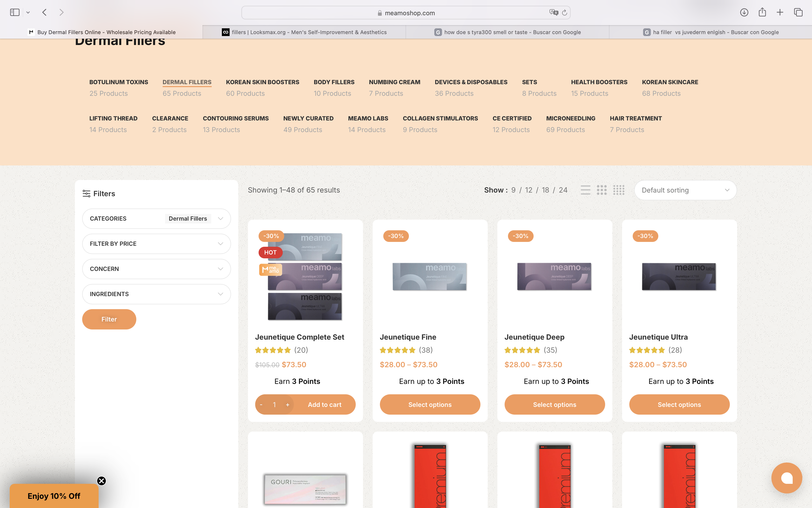Screen dimensions: 812x508
Task: Open Clearance category
Action: pos(170,118)
